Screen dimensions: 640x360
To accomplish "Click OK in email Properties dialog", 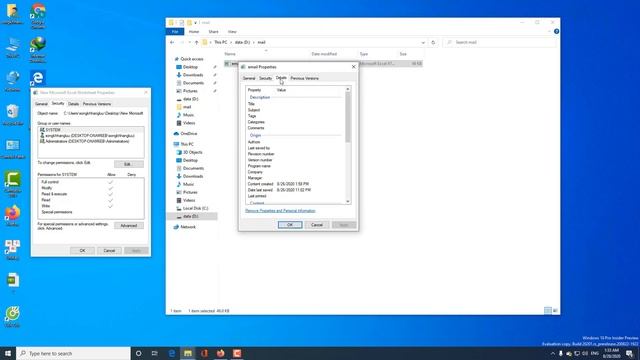I will 290,225.
